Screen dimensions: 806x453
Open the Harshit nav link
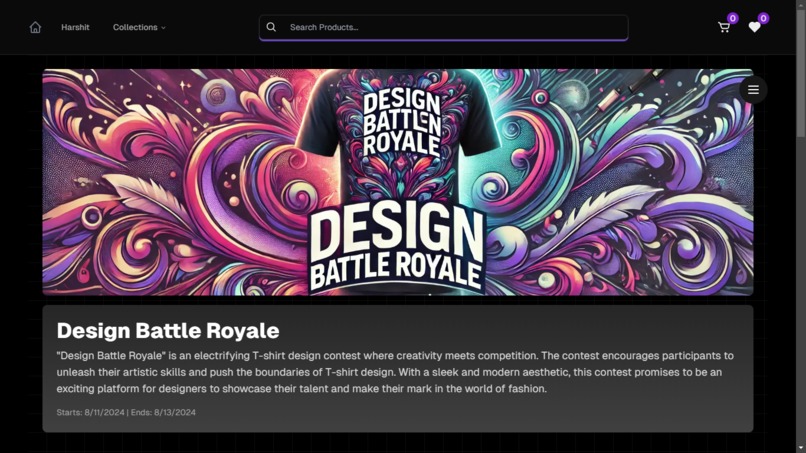tap(75, 27)
